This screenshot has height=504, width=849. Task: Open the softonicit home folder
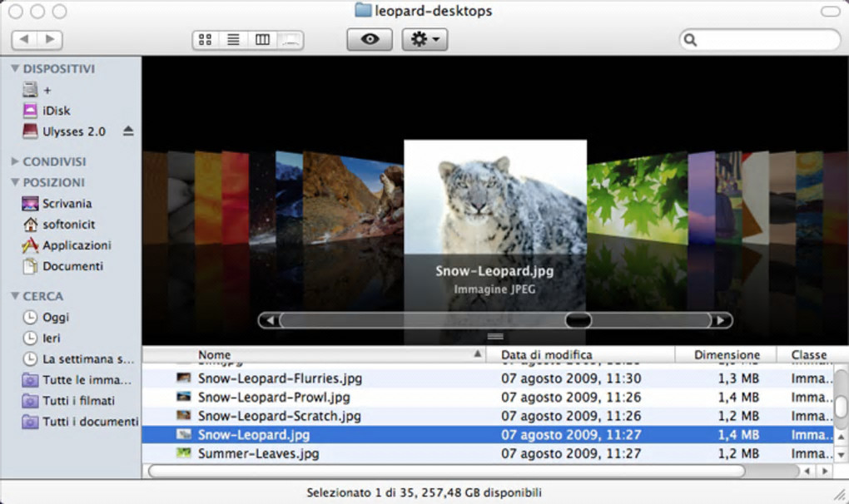71,225
